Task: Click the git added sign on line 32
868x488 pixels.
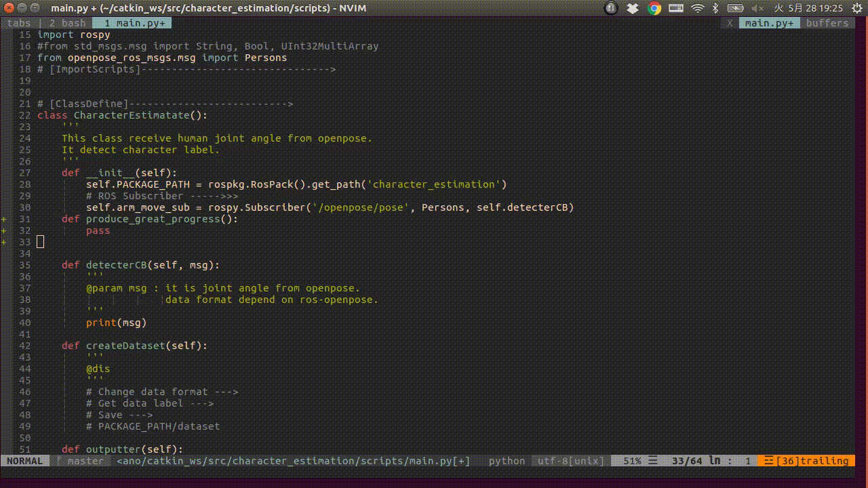Action: click(x=4, y=230)
